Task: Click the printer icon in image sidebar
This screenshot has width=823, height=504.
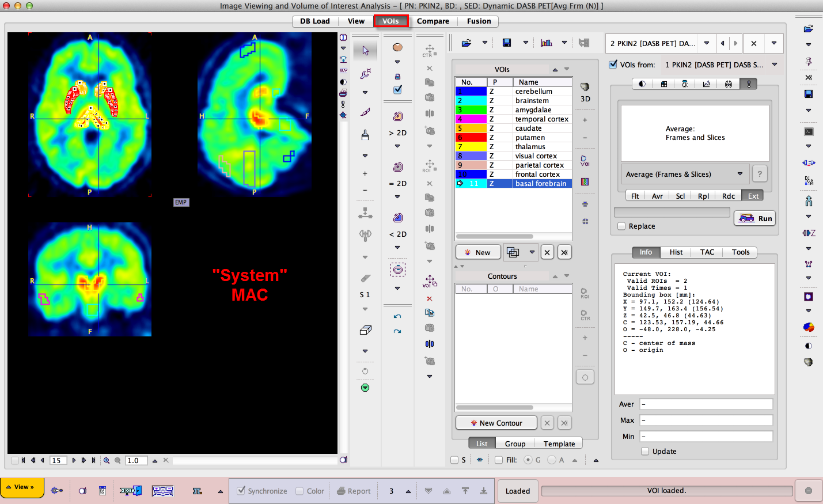Action: [343, 92]
